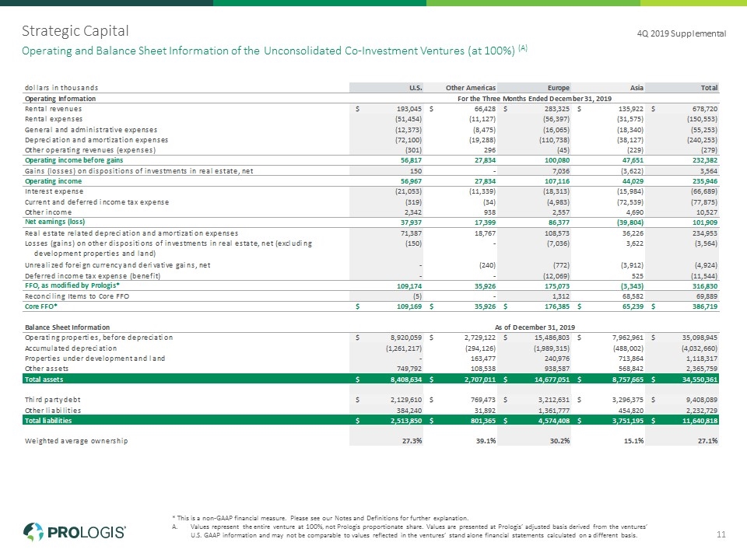Click the non-GAAP financial measure footnote

pos(321,518)
